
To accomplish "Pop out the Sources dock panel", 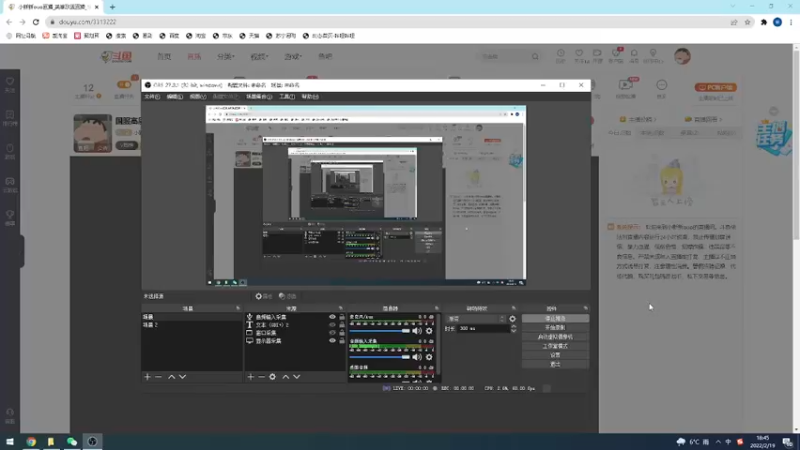I will (x=341, y=308).
